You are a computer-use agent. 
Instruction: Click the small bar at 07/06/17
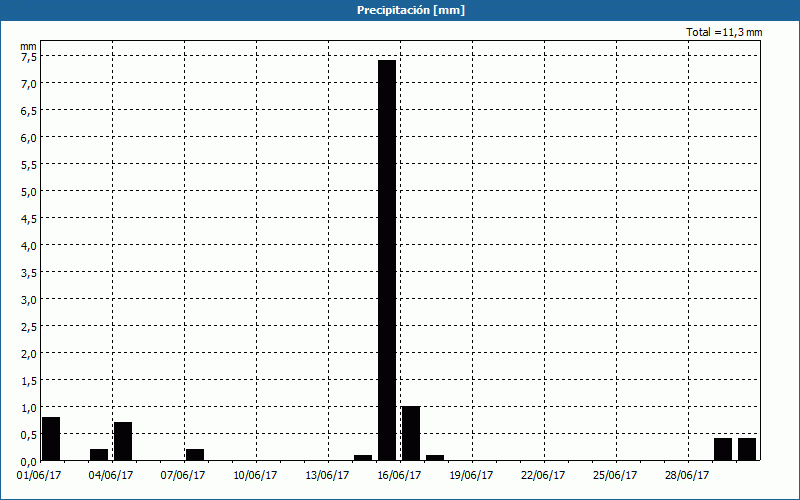(195, 455)
